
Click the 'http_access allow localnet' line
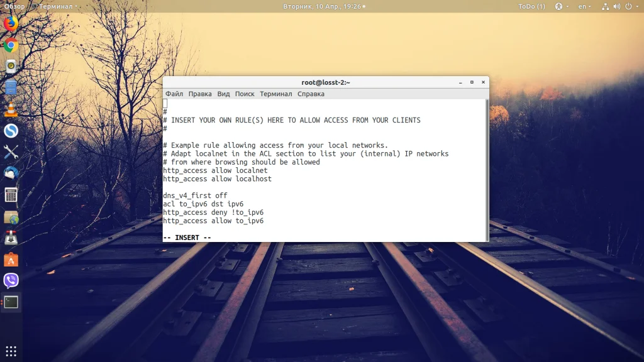click(x=215, y=170)
